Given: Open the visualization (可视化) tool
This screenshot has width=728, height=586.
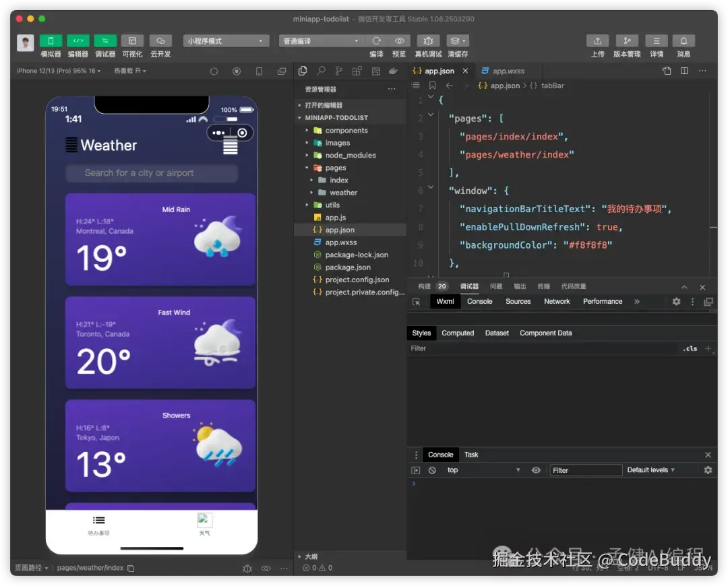Looking at the screenshot, I should pyautogui.click(x=132, y=41).
